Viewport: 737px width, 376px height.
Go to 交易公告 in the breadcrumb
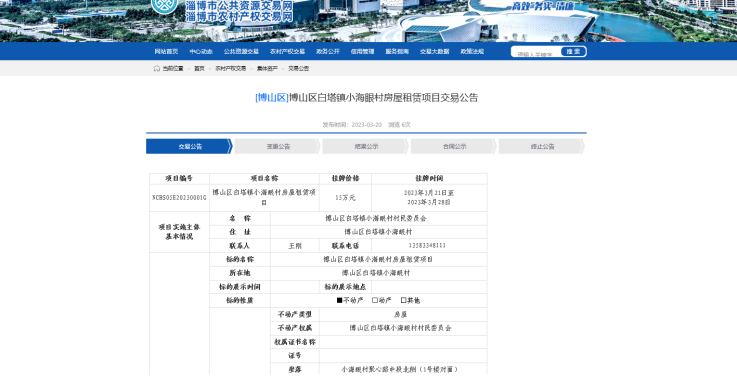tap(298, 69)
